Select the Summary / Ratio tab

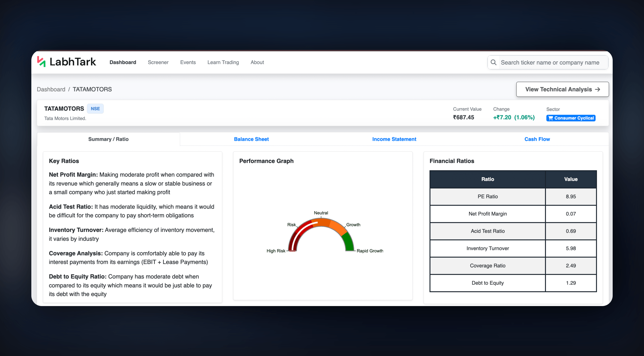click(x=108, y=139)
